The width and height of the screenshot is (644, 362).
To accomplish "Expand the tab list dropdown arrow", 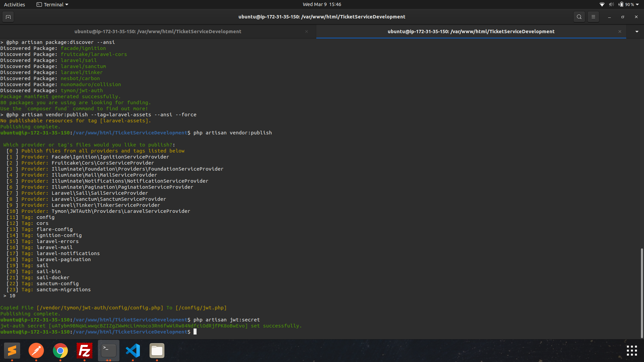I will pos(637,32).
